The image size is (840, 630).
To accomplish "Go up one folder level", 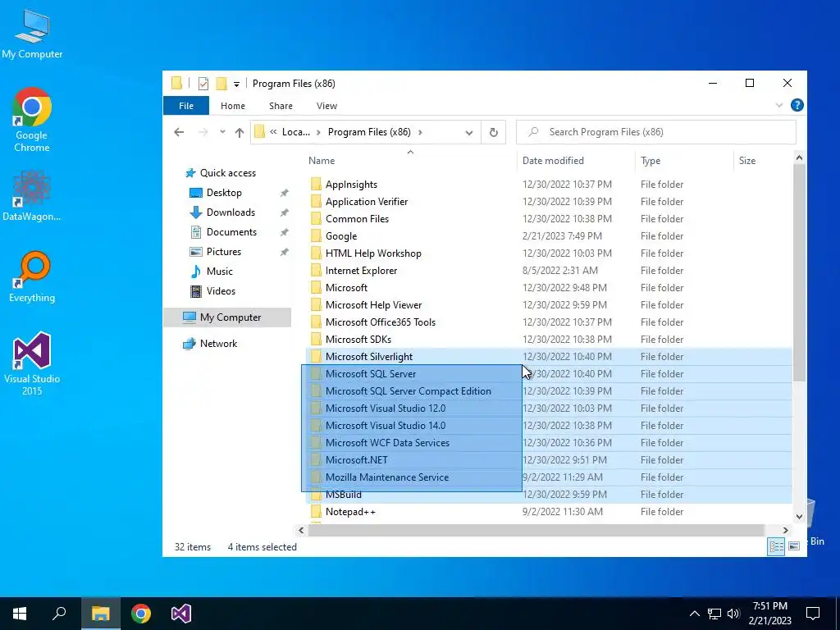I will pyautogui.click(x=240, y=132).
